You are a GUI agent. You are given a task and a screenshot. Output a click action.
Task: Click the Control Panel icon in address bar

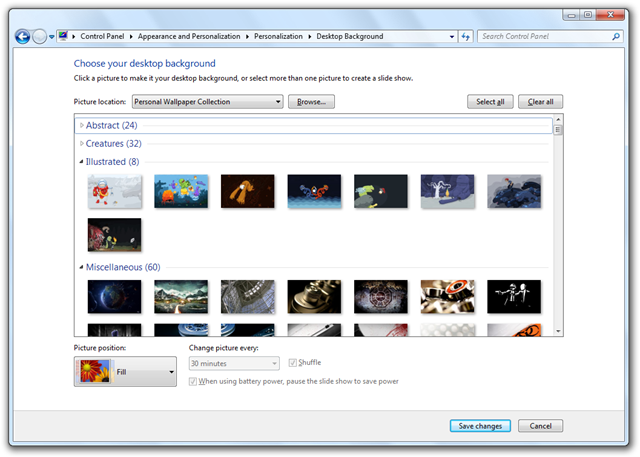pos(65,36)
